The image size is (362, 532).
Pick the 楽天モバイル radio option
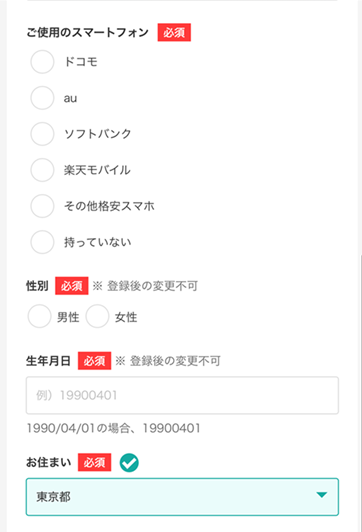point(42,170)
